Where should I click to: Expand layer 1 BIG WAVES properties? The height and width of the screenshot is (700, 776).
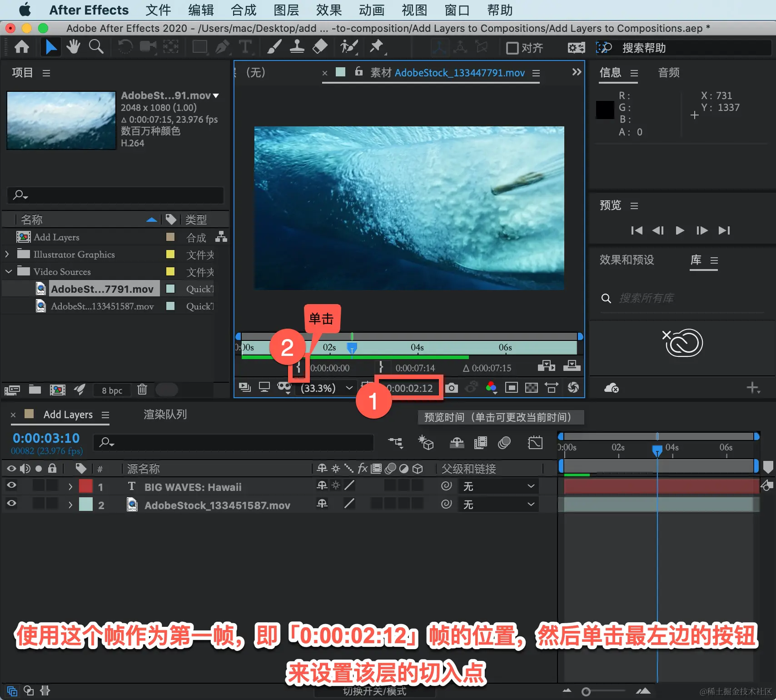click(x=70, y=486)
